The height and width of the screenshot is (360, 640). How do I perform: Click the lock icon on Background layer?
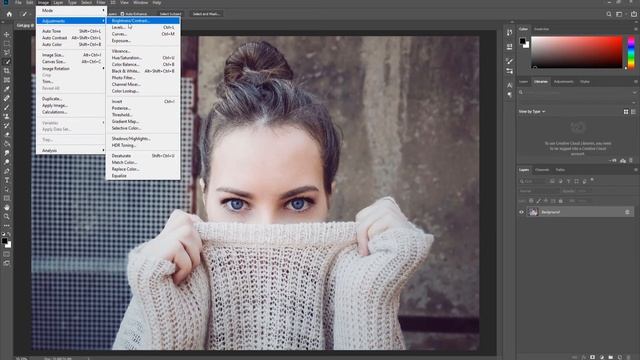click(x=627, y=212)
